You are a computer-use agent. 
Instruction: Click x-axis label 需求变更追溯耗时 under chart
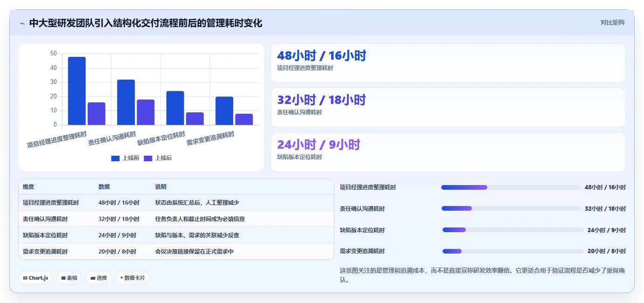pyautogui.click(x=210, y=138)
